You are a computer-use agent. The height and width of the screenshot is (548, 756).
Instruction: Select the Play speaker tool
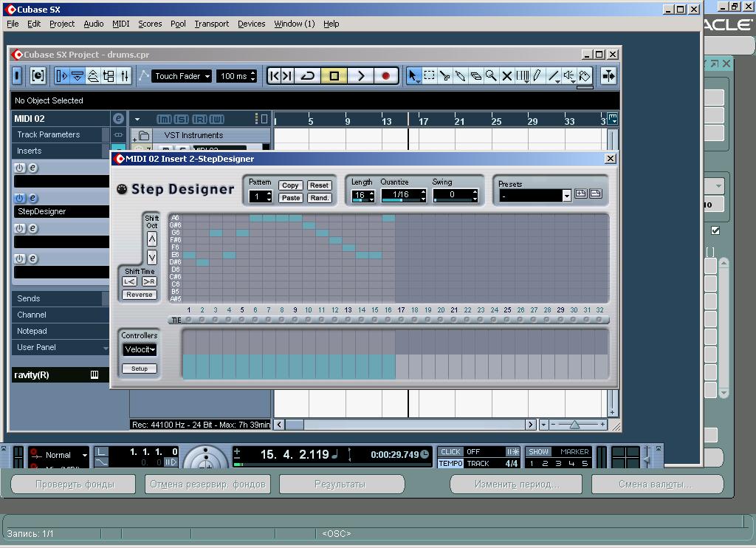pyautogui.click(x=569, y=76)
